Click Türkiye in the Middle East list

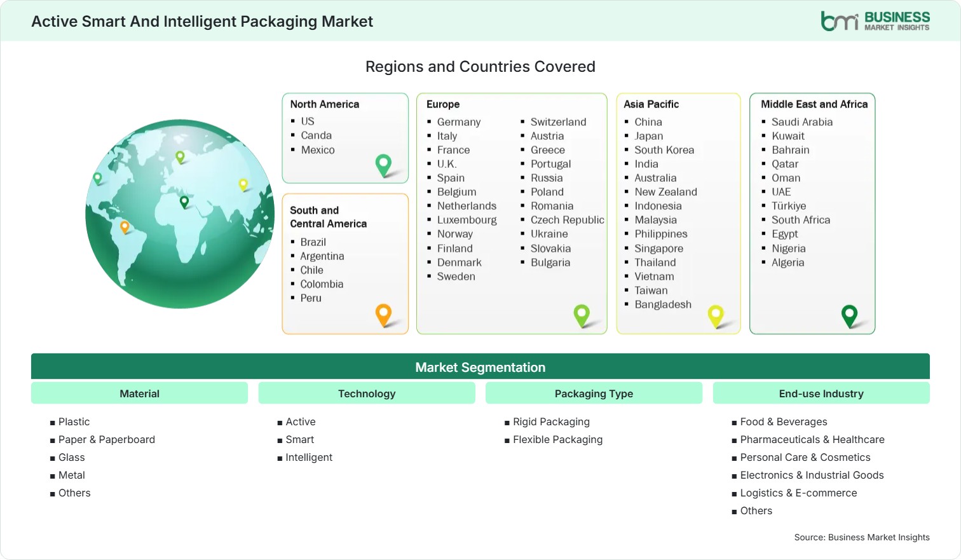tap(789, 206)
